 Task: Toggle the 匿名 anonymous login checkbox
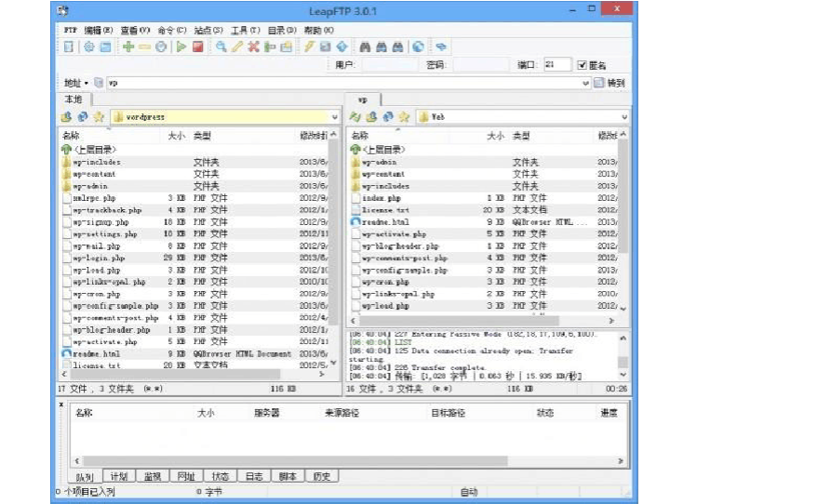coord(583,65)
